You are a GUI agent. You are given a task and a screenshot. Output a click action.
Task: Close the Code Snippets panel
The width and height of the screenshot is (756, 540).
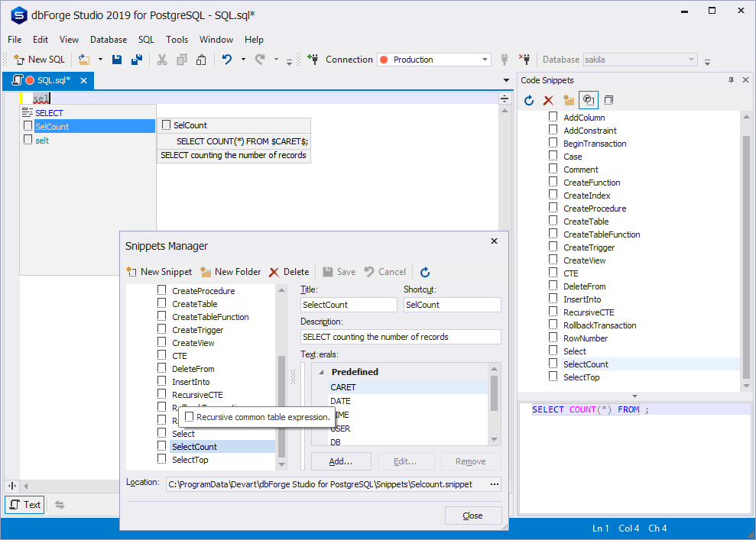[745, 80]
